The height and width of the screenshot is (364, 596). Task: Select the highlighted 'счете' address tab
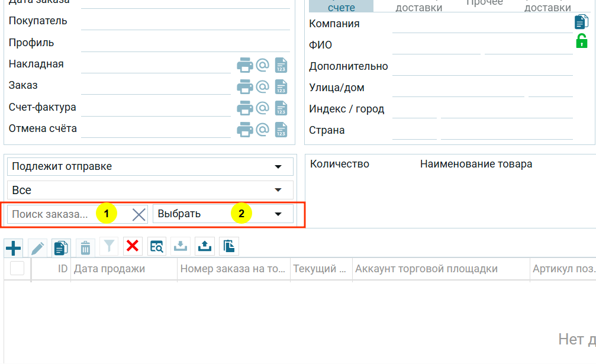pyautogui.click(x=342, y=7)
